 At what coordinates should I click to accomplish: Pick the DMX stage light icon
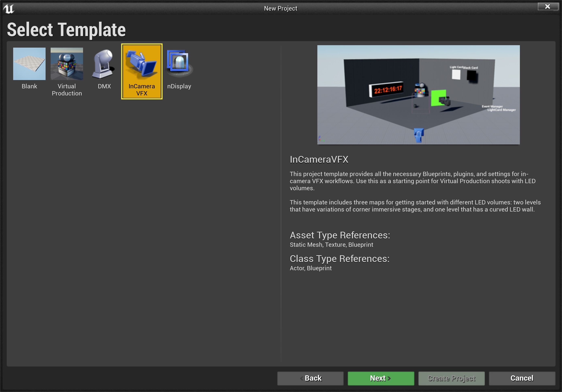pos(104,64)
